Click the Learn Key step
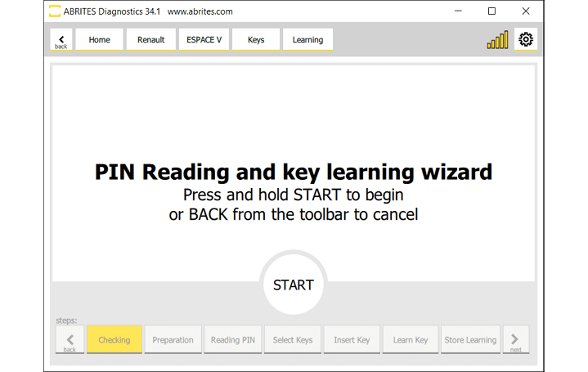 coord(411,340)
